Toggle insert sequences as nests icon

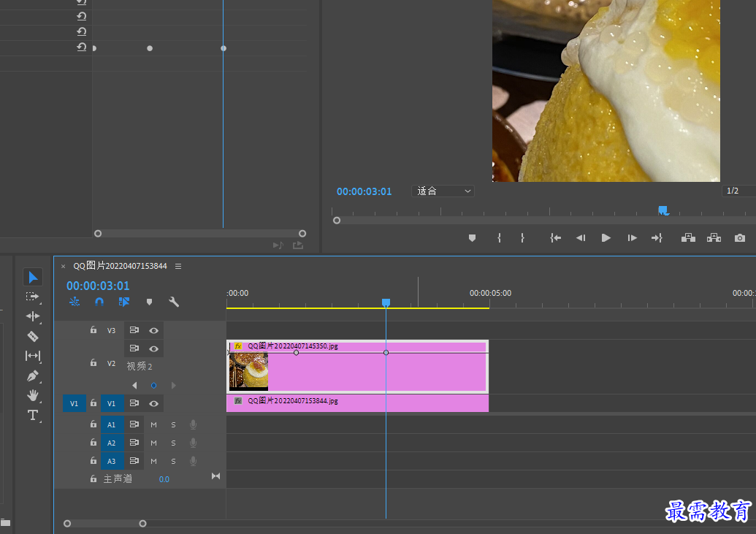75,302
